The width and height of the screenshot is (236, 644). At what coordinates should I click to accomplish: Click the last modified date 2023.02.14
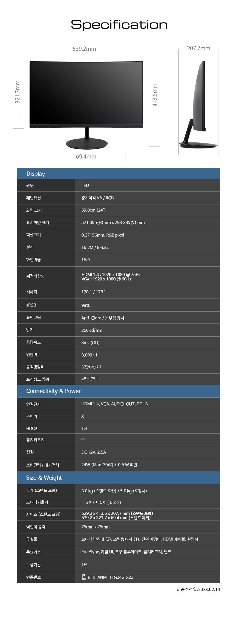click(x=198, y=589)
